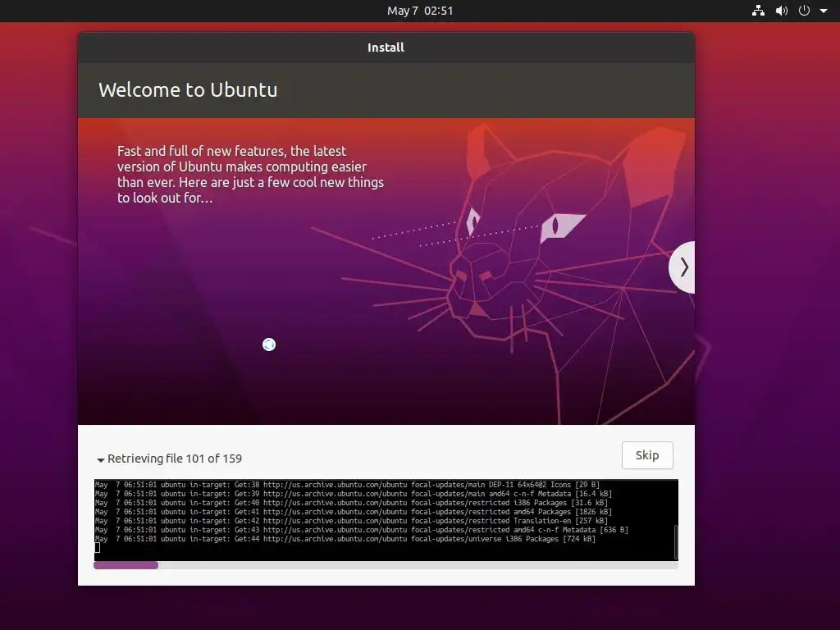
Task: Click the Welcome to Ubuntu heading
Action: 188,90
